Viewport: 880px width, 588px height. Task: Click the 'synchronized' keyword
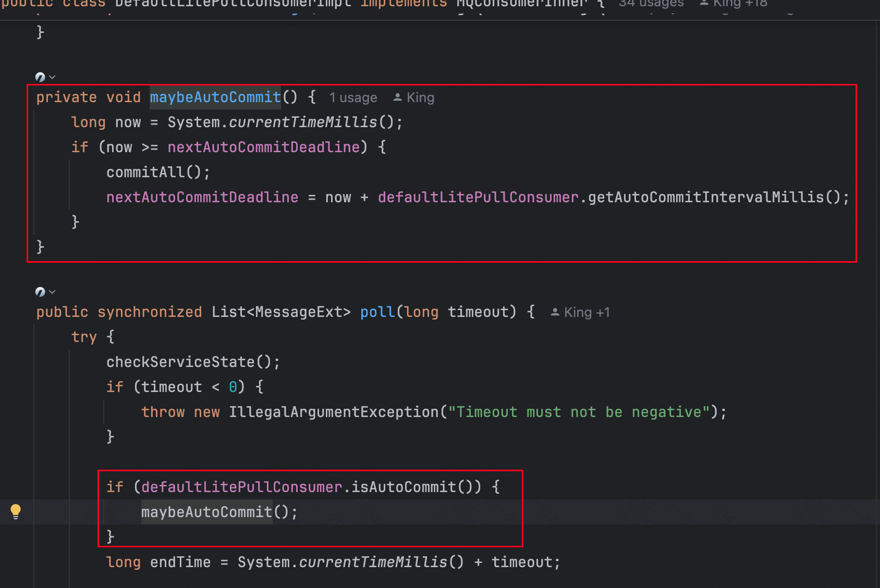pos(150,312)
